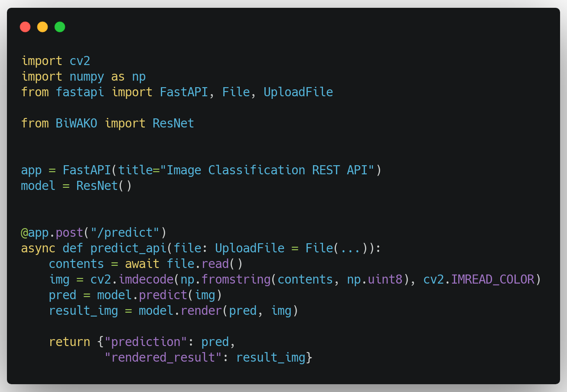This screenshot has width=567, height=392.
Task: Click 'fastapi' module name in from line
Action: [x=80, y=92]
